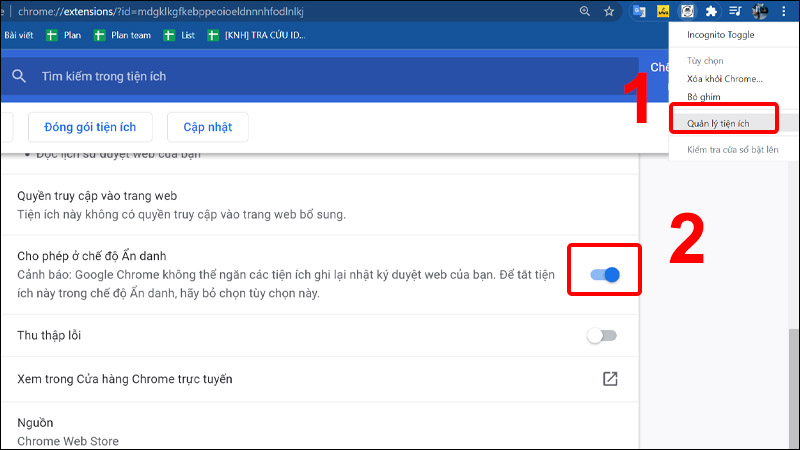Screen dimensions: 800x450
Task: Open the Google Translate extension icon
Action: 639,12
